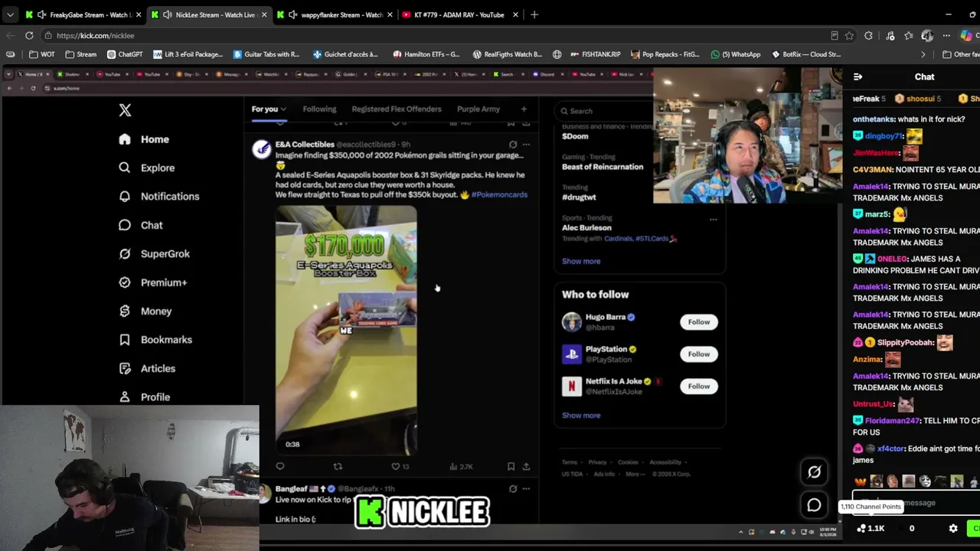Reload the browser page
Viewport: 980px width, 551px height.
point(29,35)
